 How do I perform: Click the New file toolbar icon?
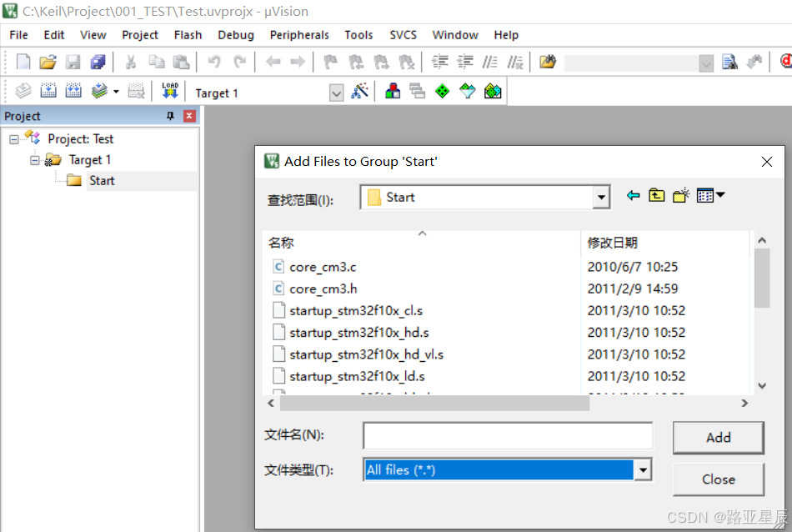(23, 63)
